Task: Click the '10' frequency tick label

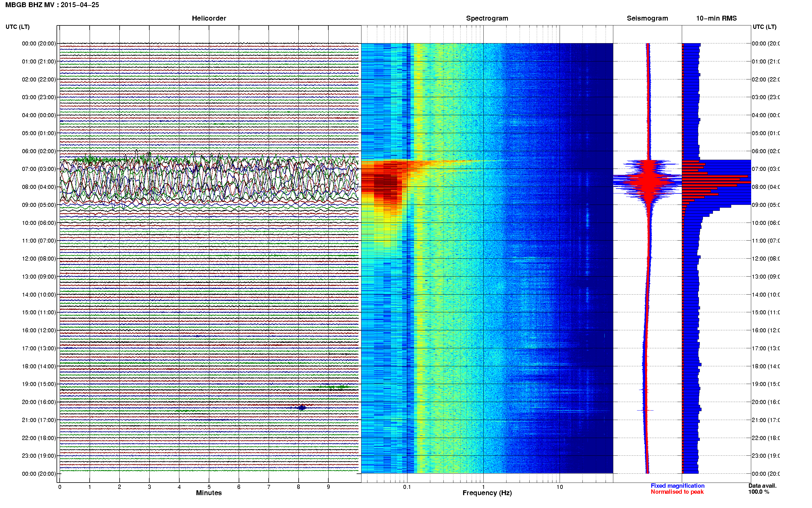Action: pos(560,487)
